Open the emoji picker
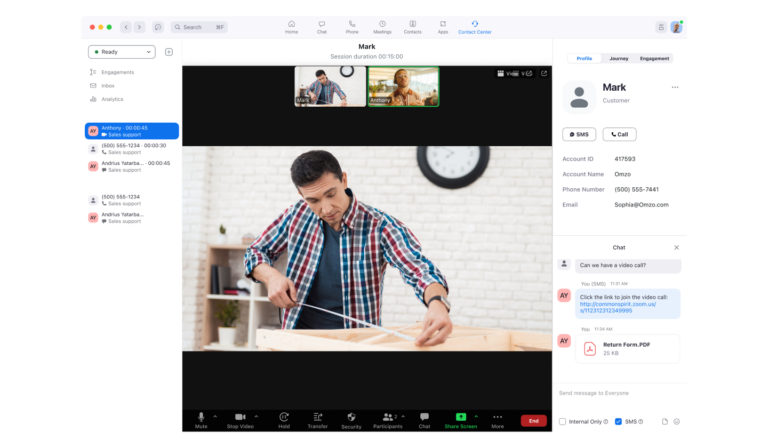 (676, 422)
